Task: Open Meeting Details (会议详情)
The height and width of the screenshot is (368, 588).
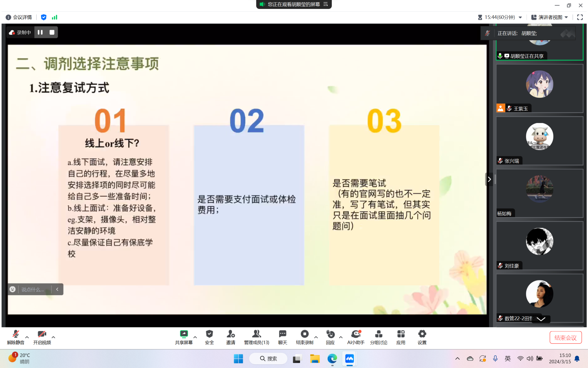Action: [19, 17]
